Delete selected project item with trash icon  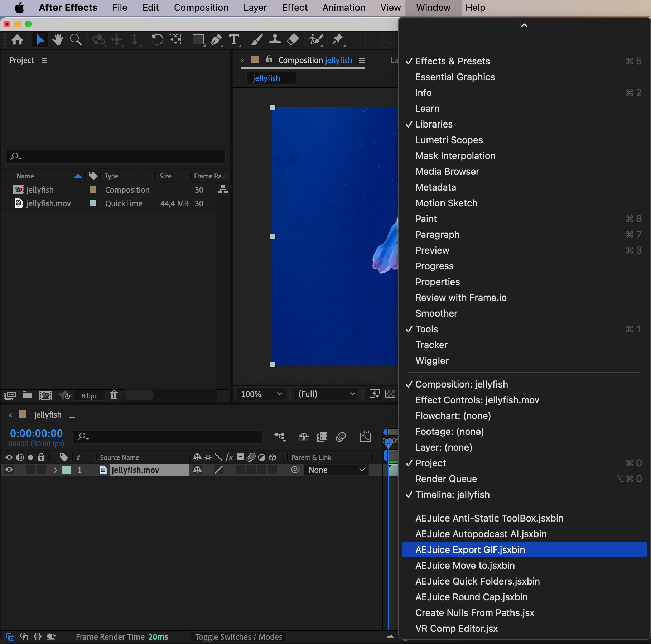pyautogui.click(x=114, y=395)
